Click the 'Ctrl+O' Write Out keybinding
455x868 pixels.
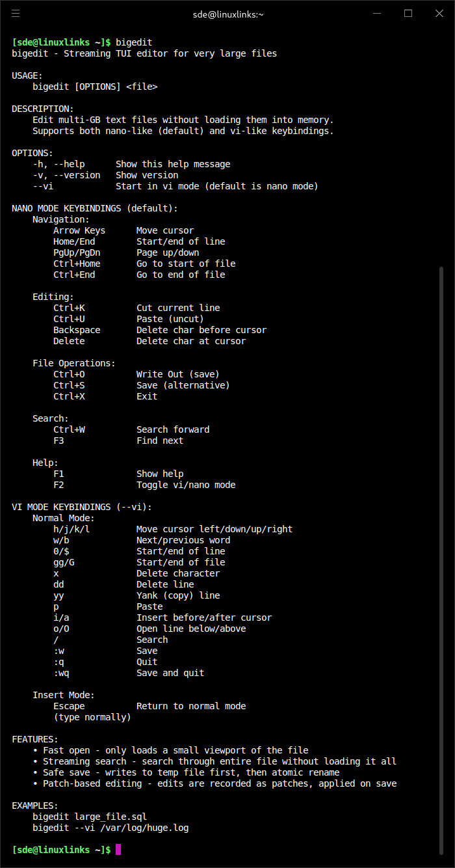69,374
